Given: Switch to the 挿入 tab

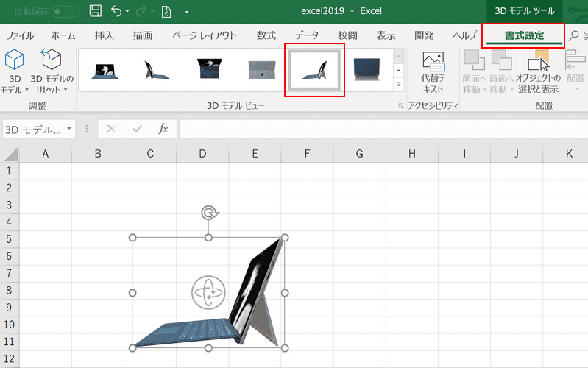Looking at the screenshot, I should [x=104, y=35].
